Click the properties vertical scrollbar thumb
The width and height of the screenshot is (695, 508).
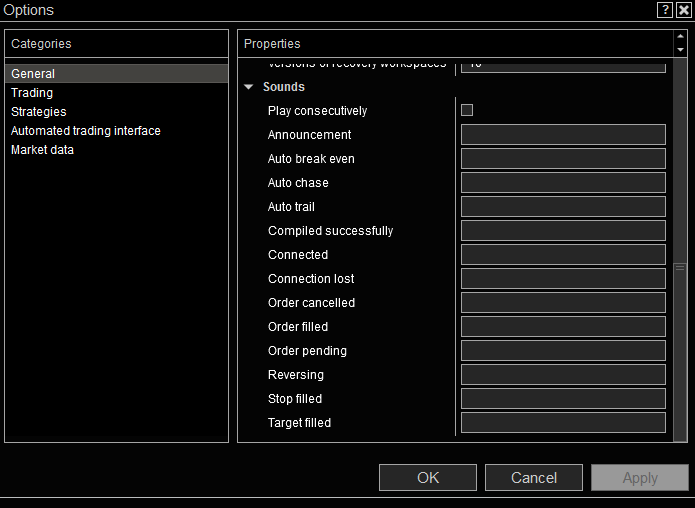pos(680,350)
